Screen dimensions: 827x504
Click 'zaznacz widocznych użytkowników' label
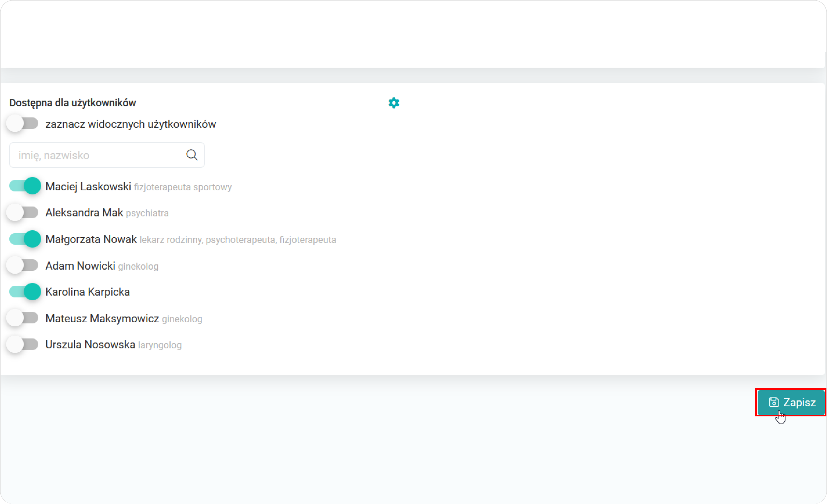click(x=131, y=124)
